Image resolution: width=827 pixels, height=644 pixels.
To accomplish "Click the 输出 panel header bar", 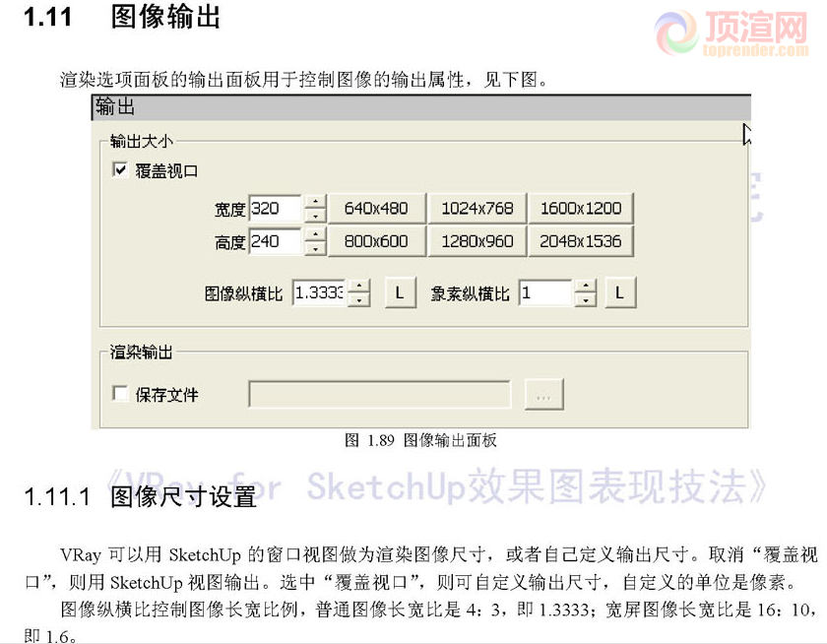I will click(421, 107).
